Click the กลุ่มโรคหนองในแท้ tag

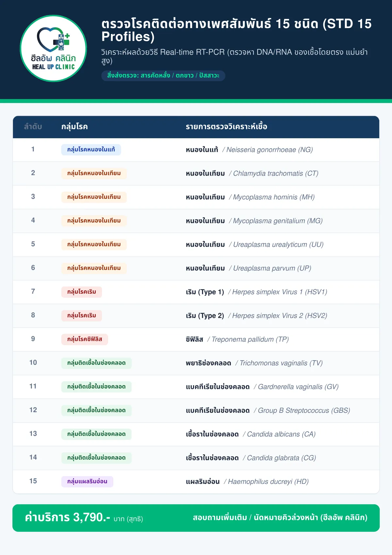pos(91,149)
